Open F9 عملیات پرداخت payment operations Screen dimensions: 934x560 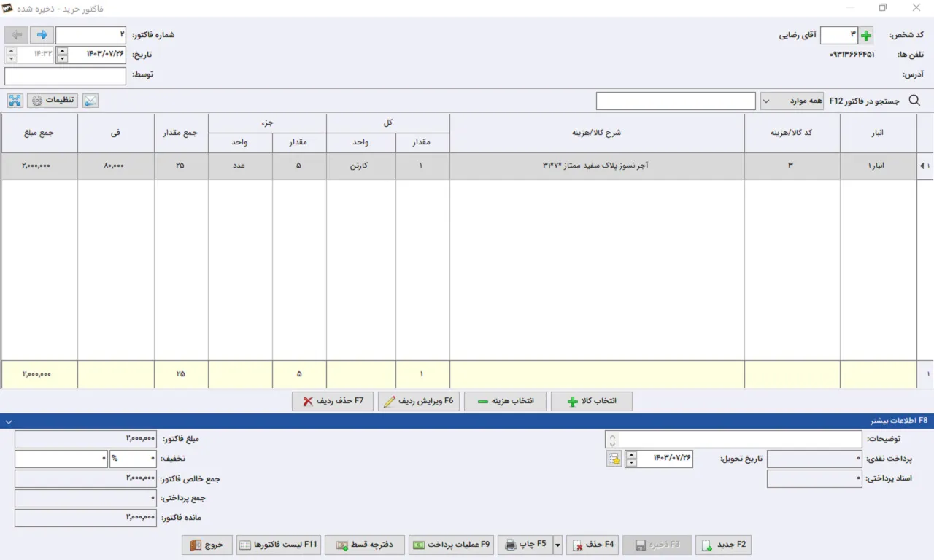[452, 545]
